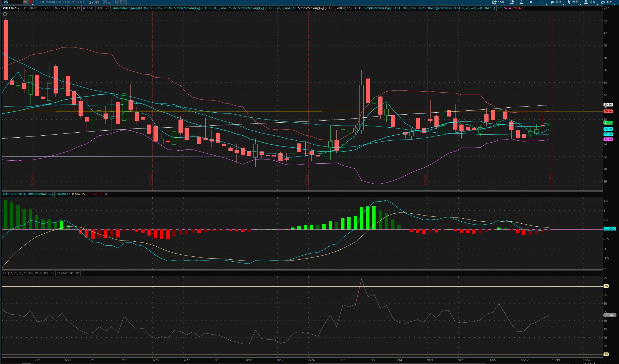Click the MACD value 0.0299177
This screenshot has width=619, height=364.
click(62, 194)
